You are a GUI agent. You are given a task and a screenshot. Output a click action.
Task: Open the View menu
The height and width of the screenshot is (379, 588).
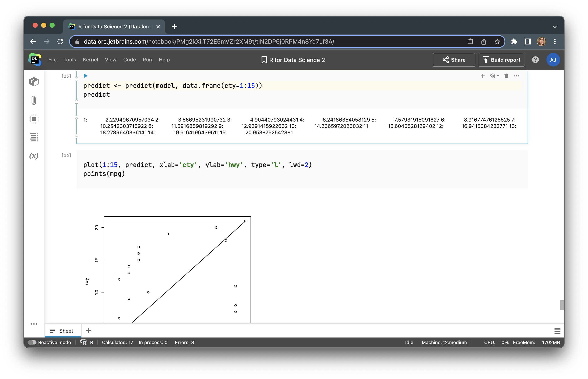[111, 59]
